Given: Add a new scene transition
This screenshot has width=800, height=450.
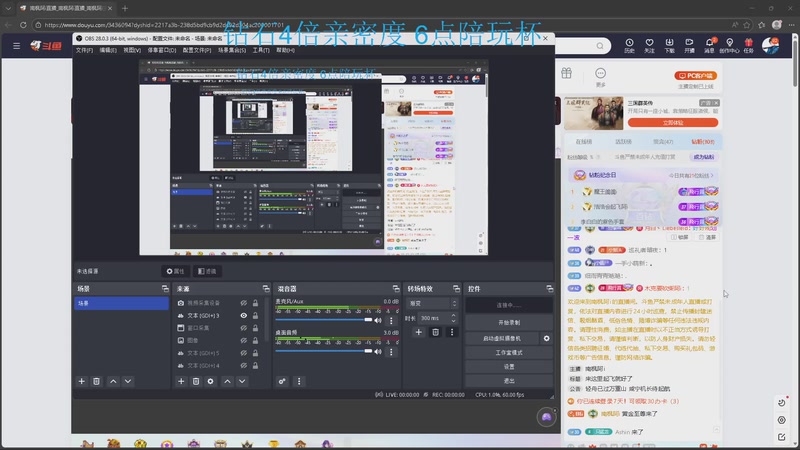Looking at the screenshot, I should (418, 332).
